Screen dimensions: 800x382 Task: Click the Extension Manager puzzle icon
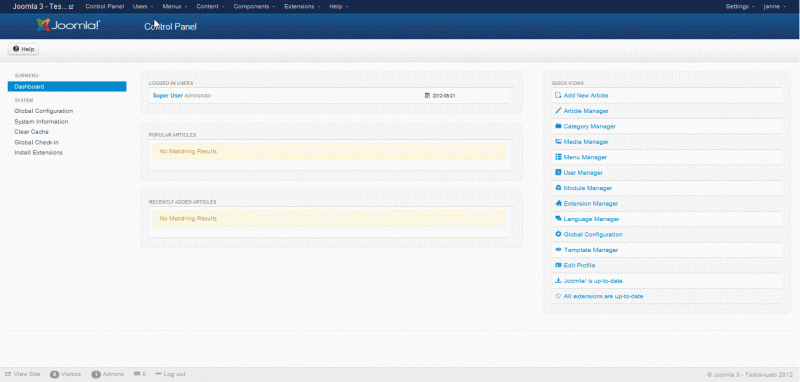coord(558,203)
